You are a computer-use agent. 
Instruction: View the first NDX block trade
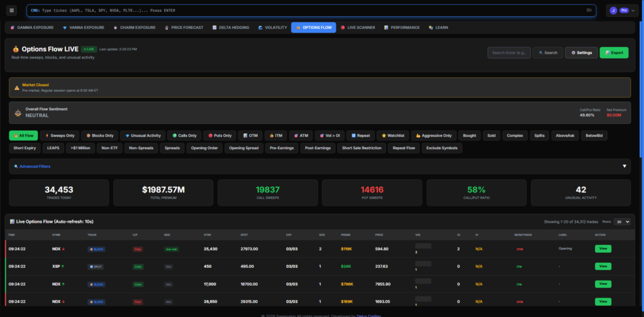(602, 248)
